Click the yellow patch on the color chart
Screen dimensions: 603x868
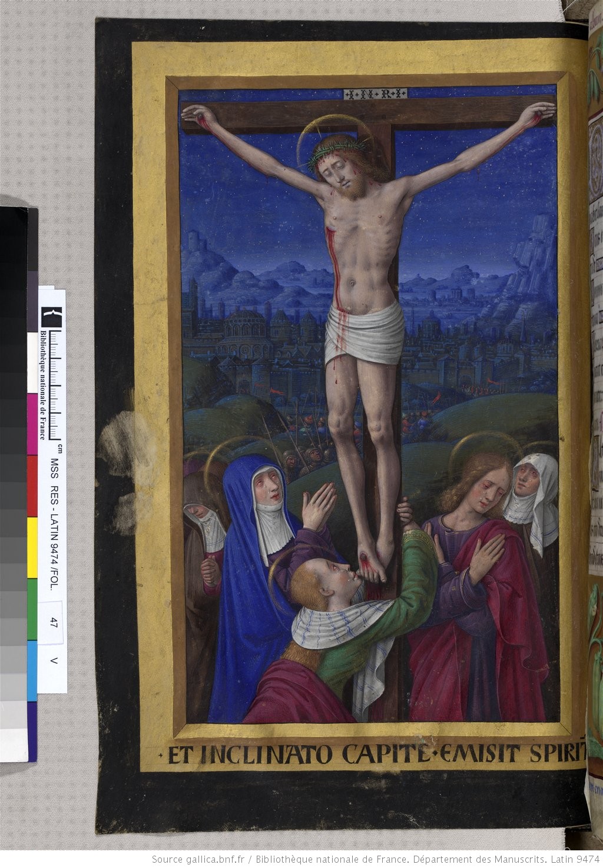pos(32,548)
